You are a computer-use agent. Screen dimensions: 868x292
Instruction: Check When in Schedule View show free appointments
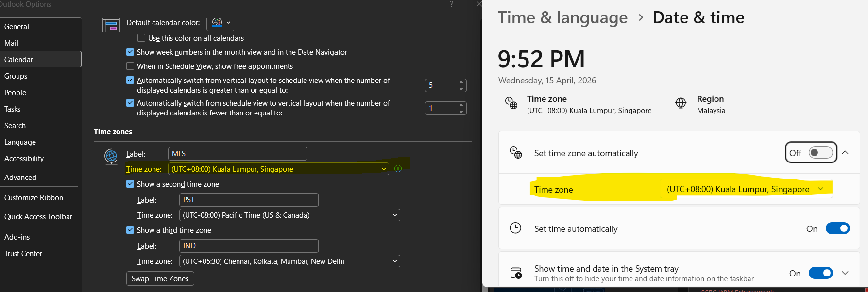130,66
